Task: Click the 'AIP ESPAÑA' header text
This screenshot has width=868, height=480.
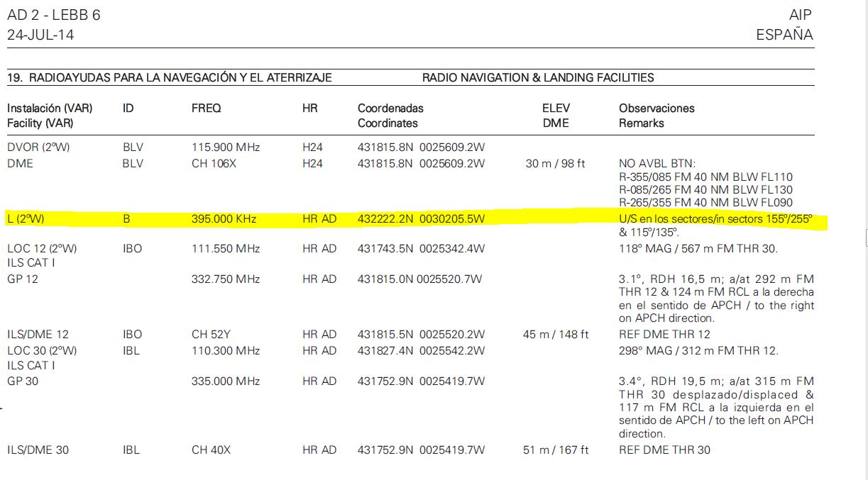Action: [x=784, y=25]
